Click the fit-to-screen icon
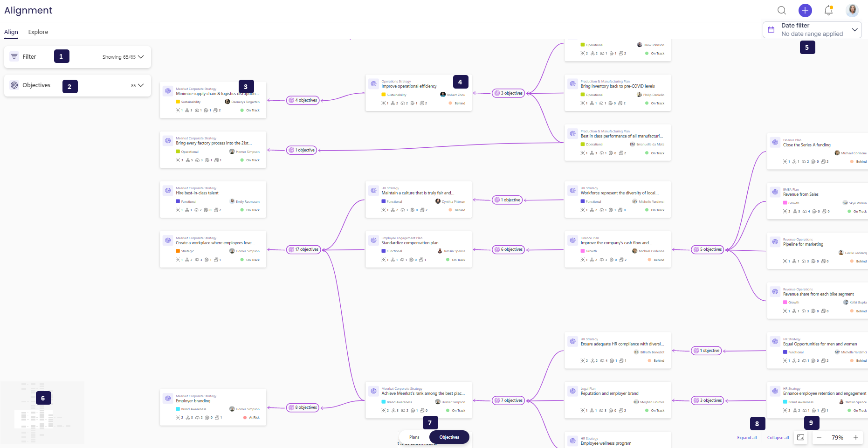The image size is (868, 448). point(800,437)
